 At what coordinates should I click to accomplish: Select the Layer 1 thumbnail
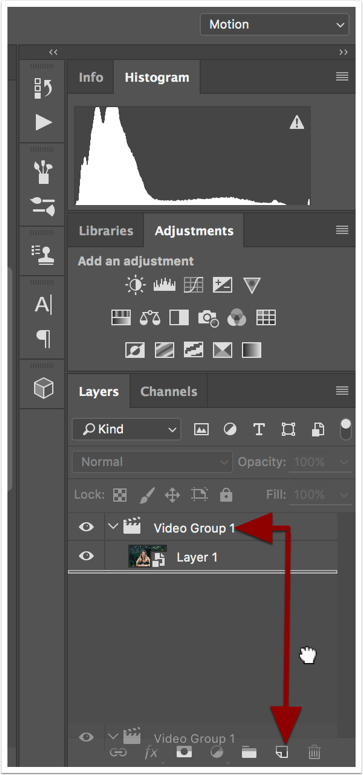[x=147, y=556]
